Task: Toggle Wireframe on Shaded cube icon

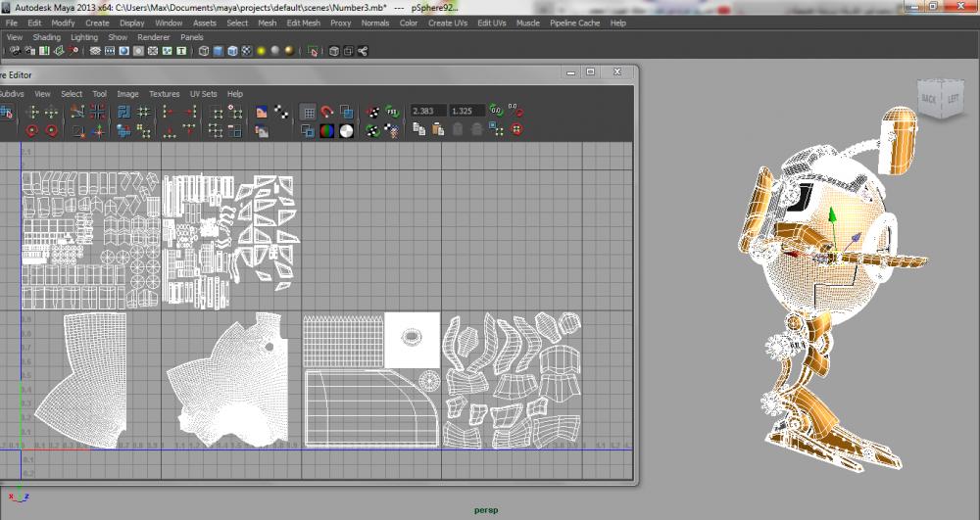Action: tap(232, 51)
